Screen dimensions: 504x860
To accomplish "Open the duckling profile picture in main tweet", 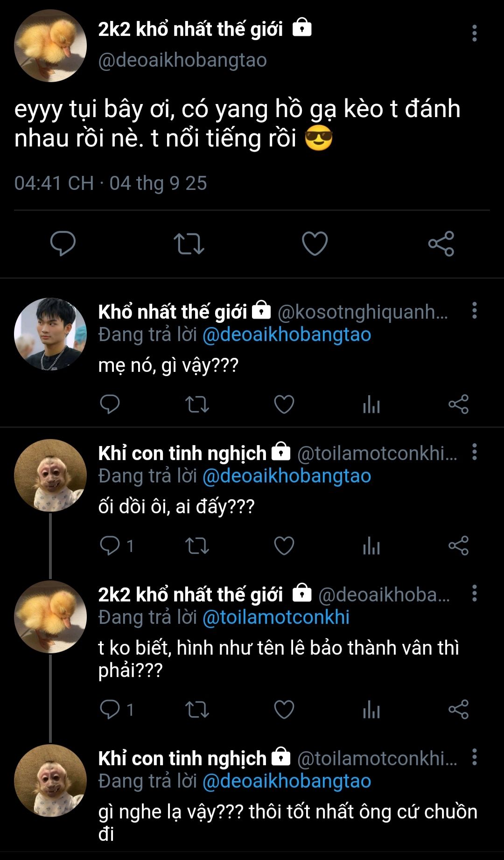I will 50,46.
